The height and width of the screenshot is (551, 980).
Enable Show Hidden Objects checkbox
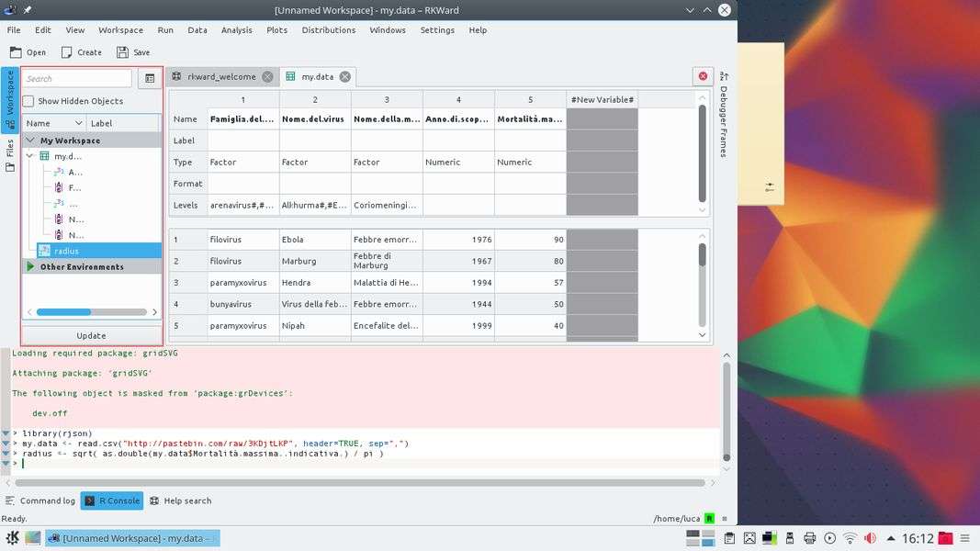[28, 101]
